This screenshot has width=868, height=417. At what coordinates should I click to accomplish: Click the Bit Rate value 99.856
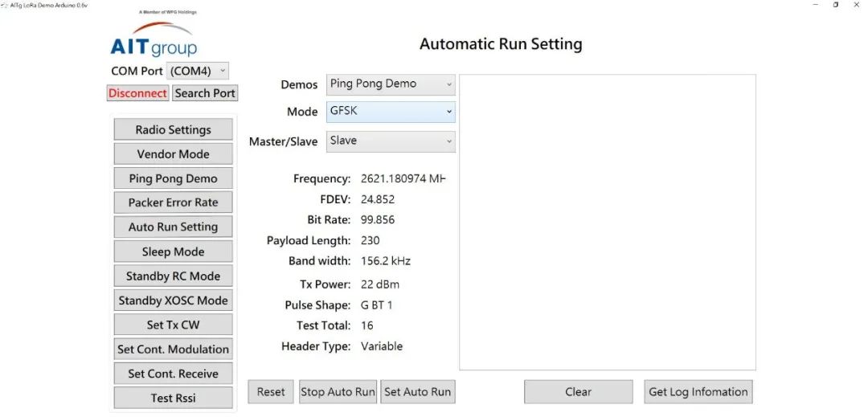point(378,219)
